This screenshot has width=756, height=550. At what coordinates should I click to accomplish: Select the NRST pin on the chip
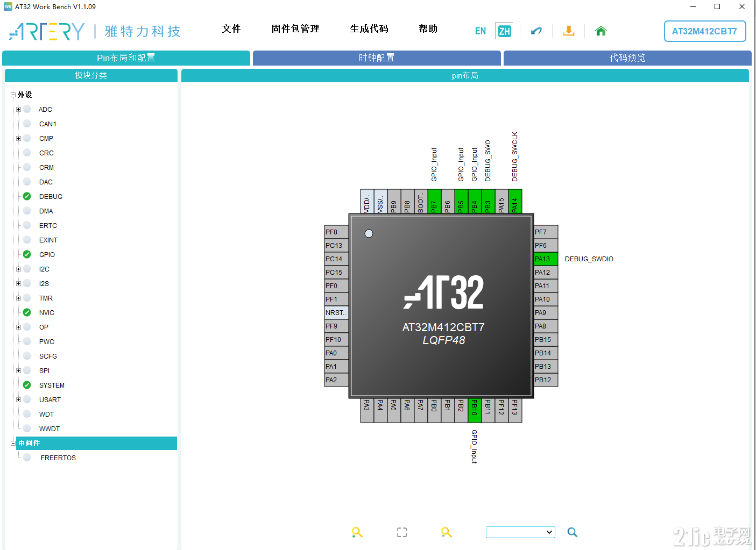click(x=336, y=313)
